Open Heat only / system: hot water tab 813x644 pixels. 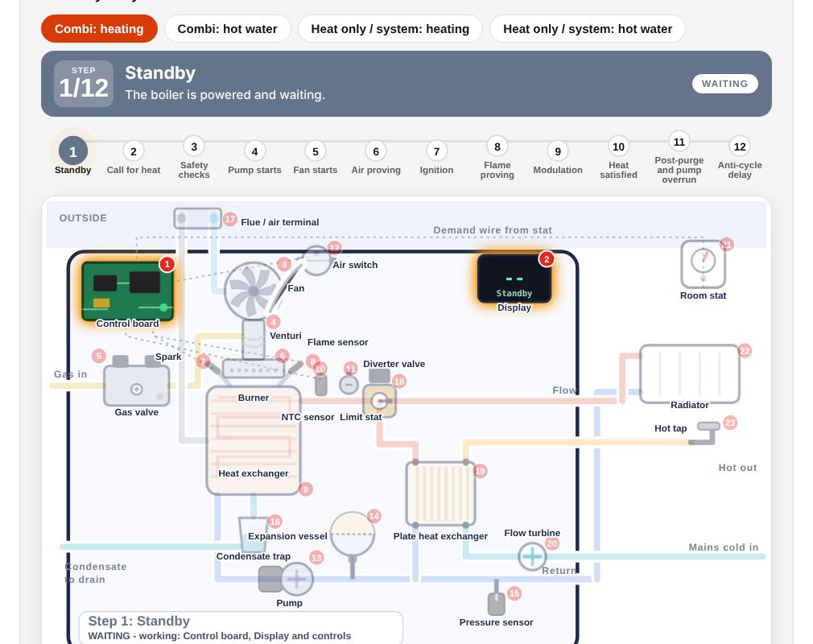588,29
